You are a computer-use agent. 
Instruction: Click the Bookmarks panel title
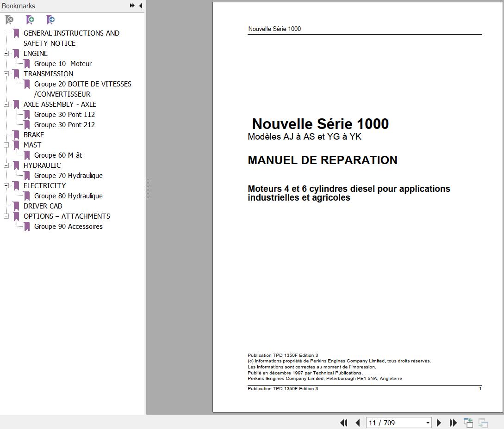19,6
